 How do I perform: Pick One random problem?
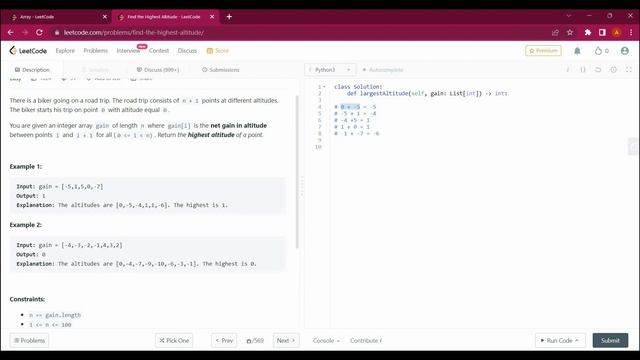[174, 340]
